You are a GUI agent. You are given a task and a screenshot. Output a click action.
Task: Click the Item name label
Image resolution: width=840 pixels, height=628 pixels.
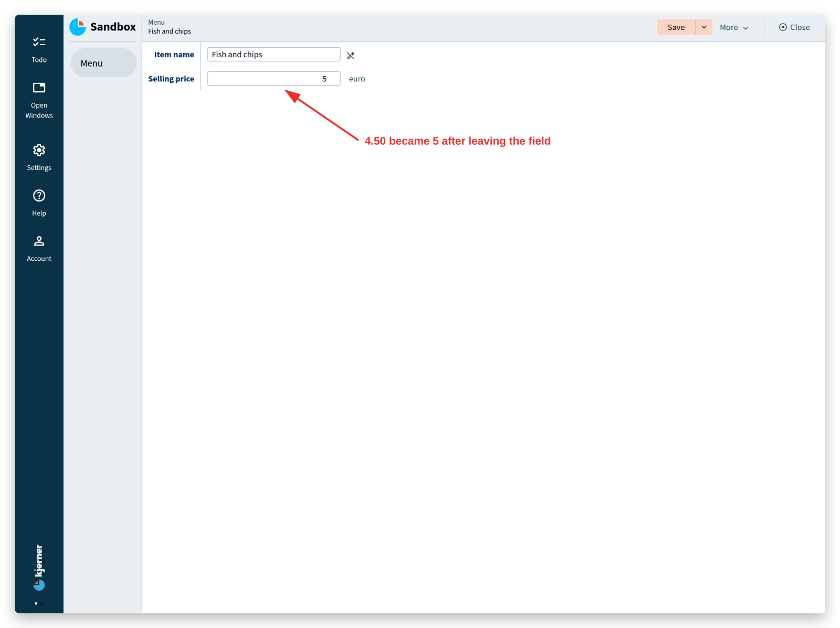pyautogui.click(x=174, y=55)
